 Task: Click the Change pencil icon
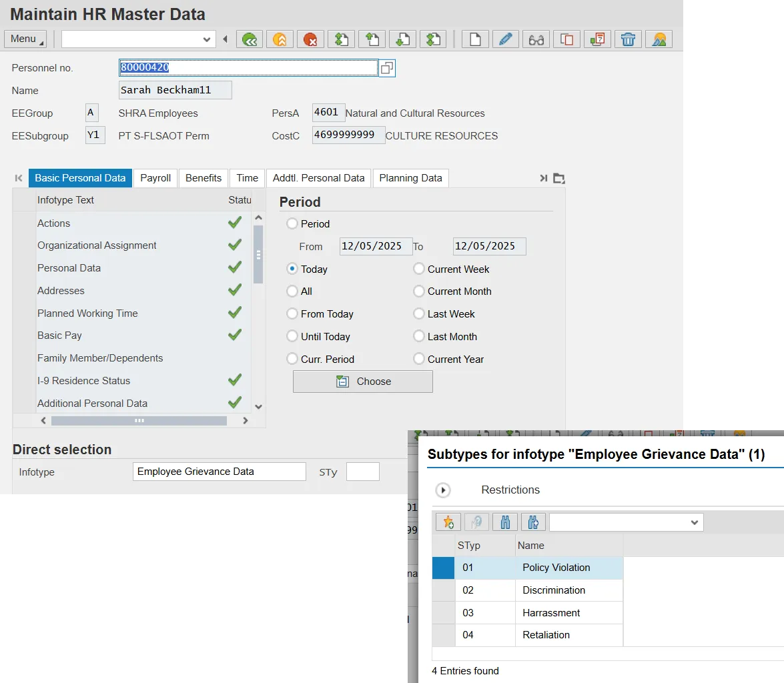pyautogui.click(x=506, y=39)
